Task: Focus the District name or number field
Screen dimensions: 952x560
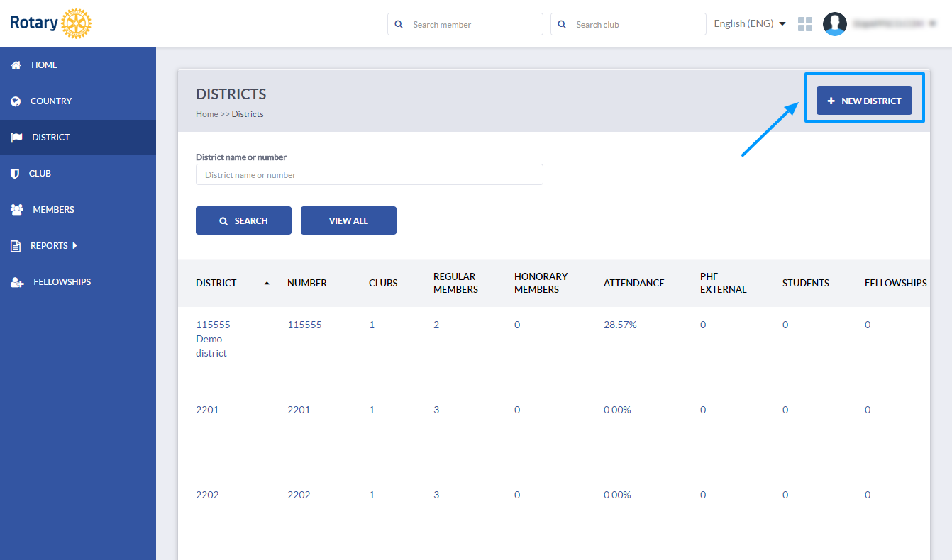Action: point(370,174)
